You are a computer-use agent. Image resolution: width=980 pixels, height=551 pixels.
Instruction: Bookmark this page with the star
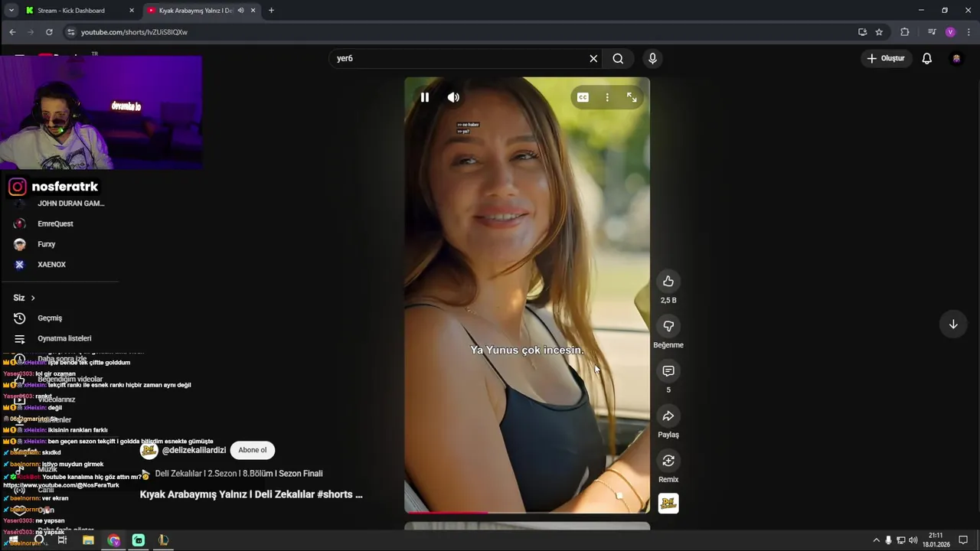coord(879,32)
